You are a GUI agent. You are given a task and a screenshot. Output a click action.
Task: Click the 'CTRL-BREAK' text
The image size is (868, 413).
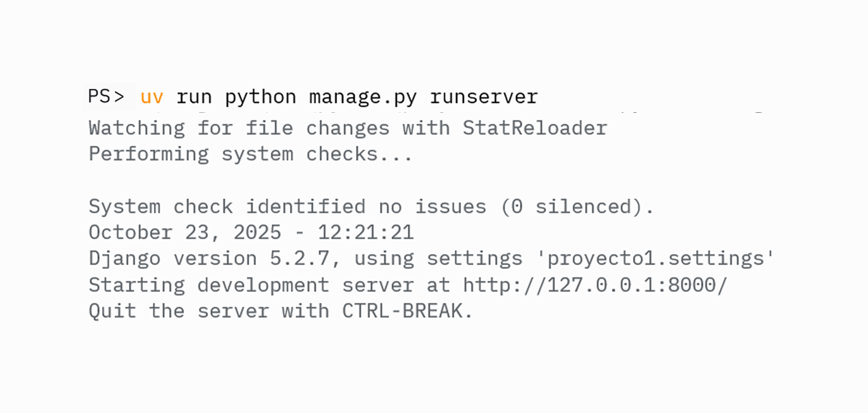tap(402, 311)
